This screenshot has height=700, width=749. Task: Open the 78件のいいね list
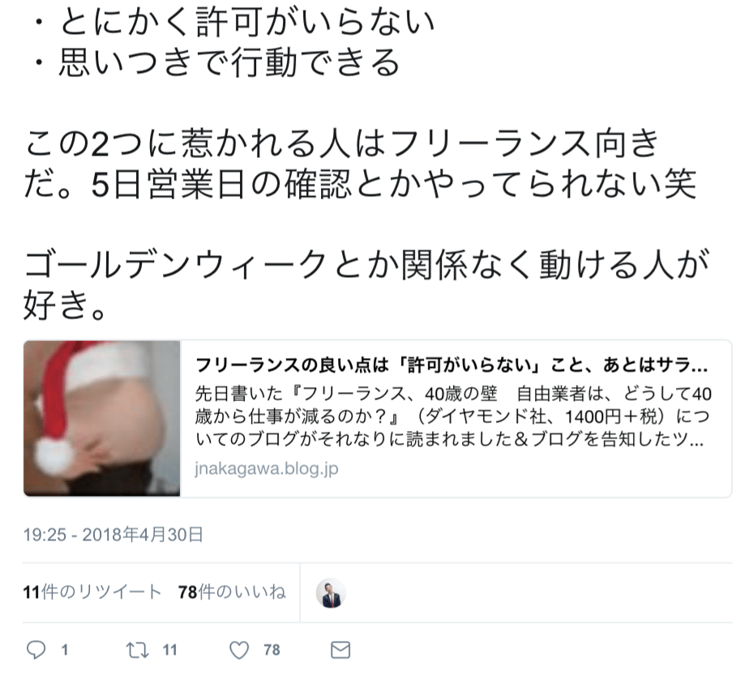click(x=232, y=592)
